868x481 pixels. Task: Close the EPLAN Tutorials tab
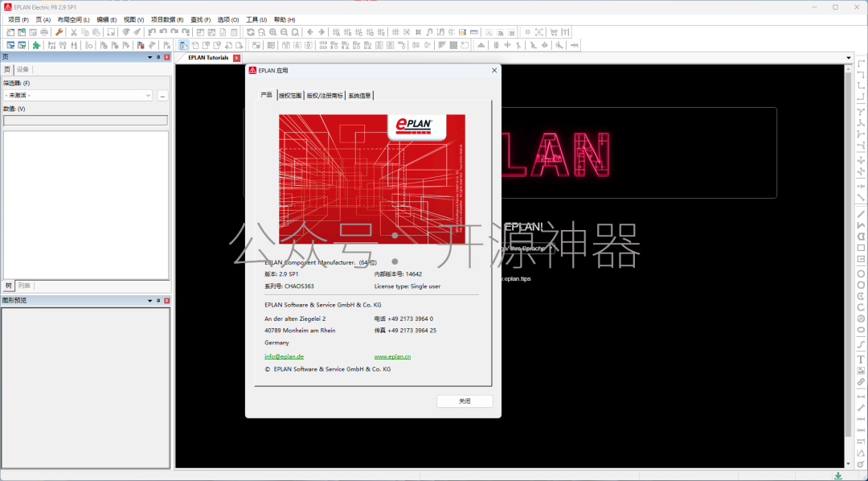[237, 58]
